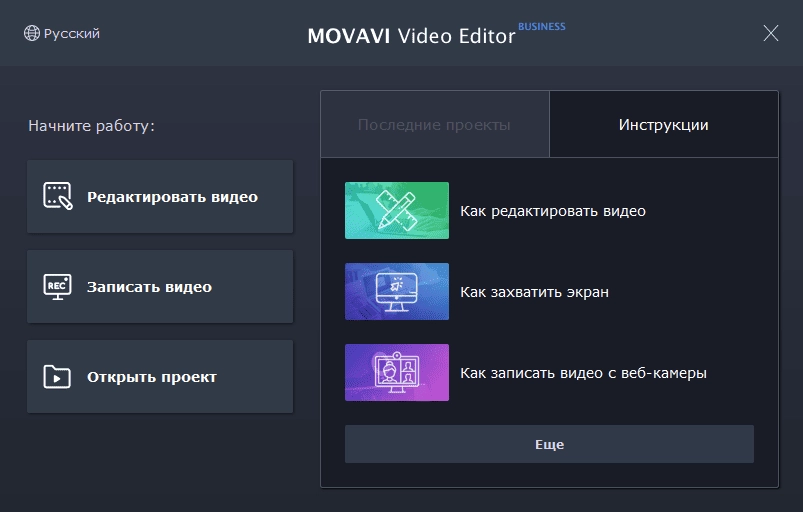Click the BUSINESS edition label
The width and height of the screenshot is (803, 512).
click(542, 27)
